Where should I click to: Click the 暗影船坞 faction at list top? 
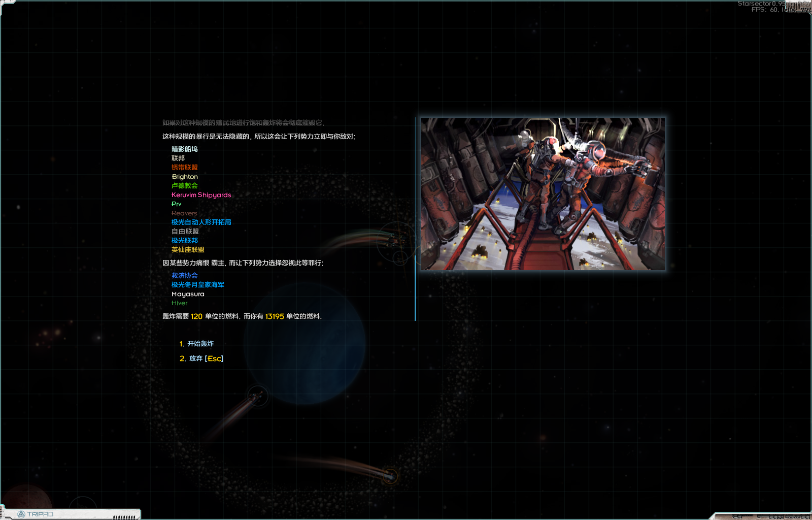point(185,149)
